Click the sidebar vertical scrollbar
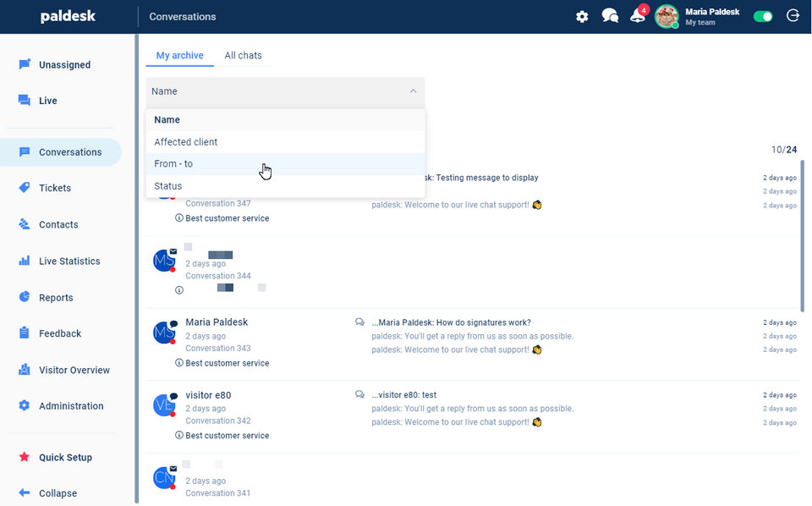Viewport: 812px width, 506px height. [137, 268]
